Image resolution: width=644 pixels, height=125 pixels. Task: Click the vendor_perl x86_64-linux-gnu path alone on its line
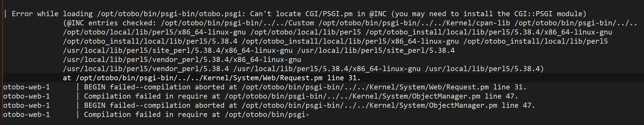click(x=182, y=60)
